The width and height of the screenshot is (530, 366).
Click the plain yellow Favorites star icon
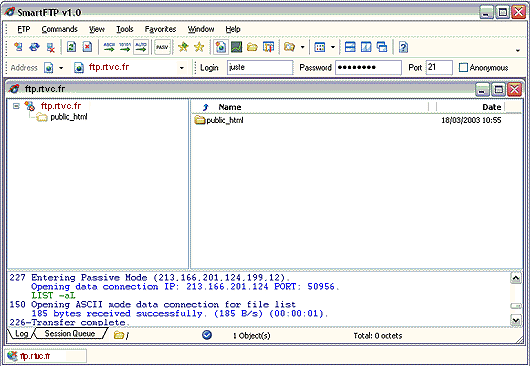[199, 47]
